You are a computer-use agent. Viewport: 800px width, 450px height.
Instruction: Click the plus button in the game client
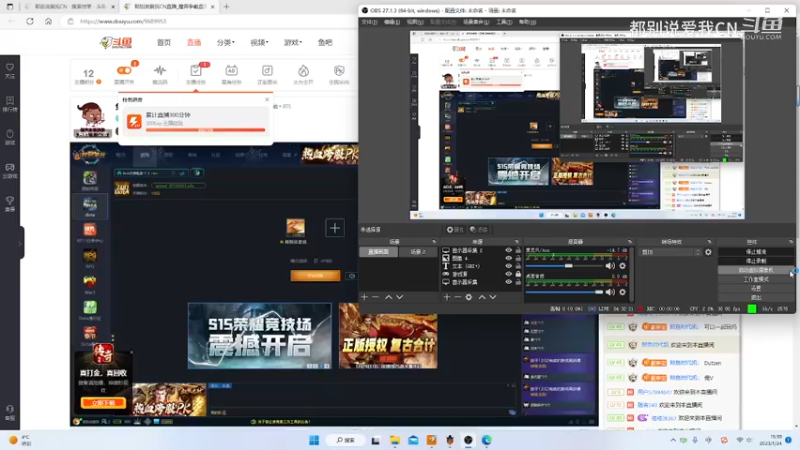(x=335, y=228)
